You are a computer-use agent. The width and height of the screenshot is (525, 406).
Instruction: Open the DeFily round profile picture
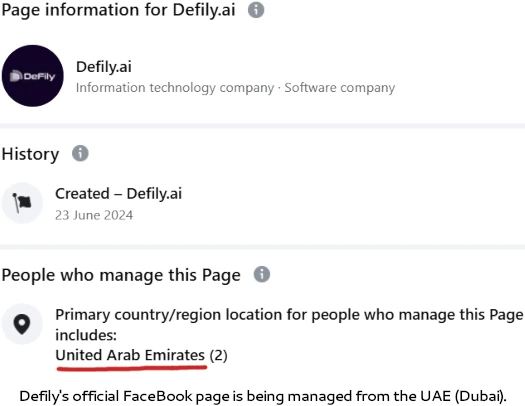pyautogui.click(x=32, y=76)
